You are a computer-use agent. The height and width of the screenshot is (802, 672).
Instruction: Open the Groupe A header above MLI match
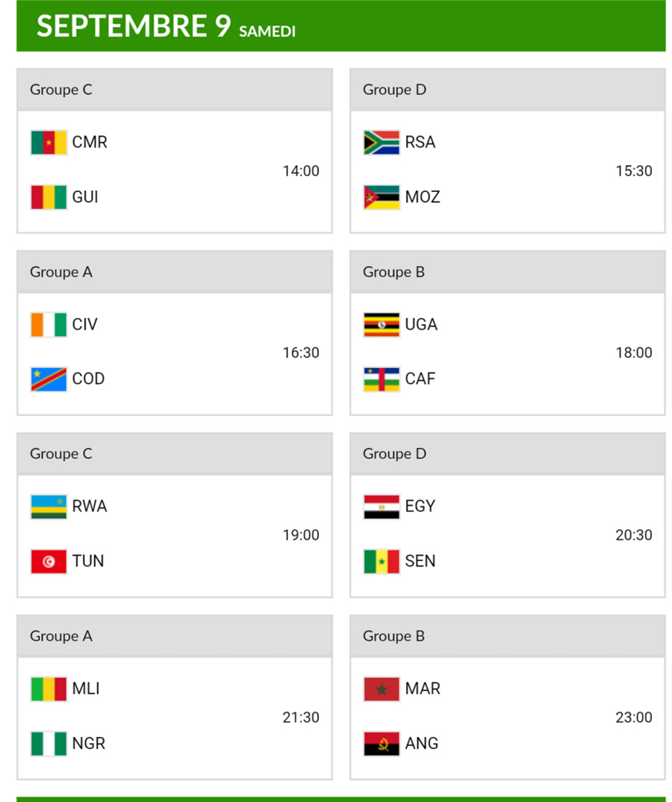[61, 636]
